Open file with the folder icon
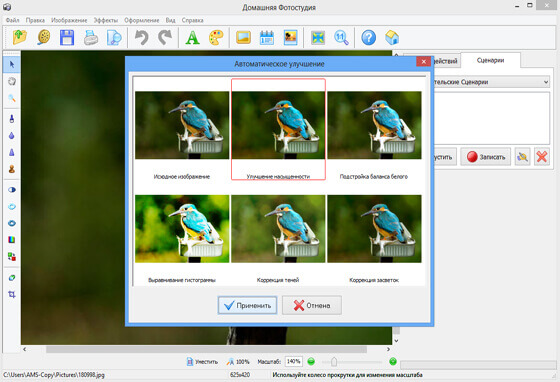Screen dimensions: 560x382 (20, 37)
